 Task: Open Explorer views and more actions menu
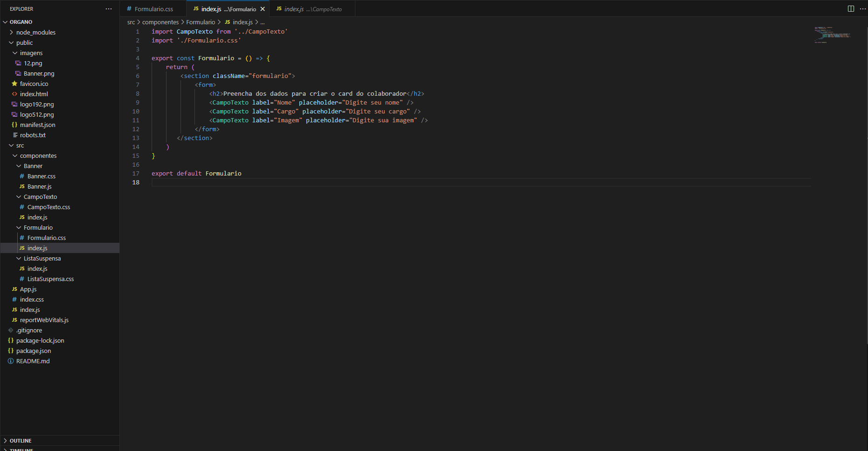point(109,9)
